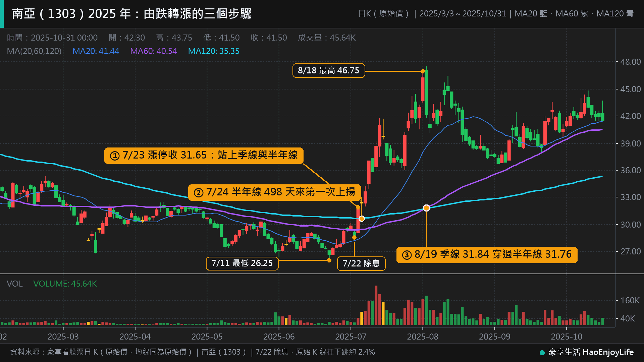
Task: Click the 2025-03 date axis label
Action: pyautogui.click(x=63, y=337)
